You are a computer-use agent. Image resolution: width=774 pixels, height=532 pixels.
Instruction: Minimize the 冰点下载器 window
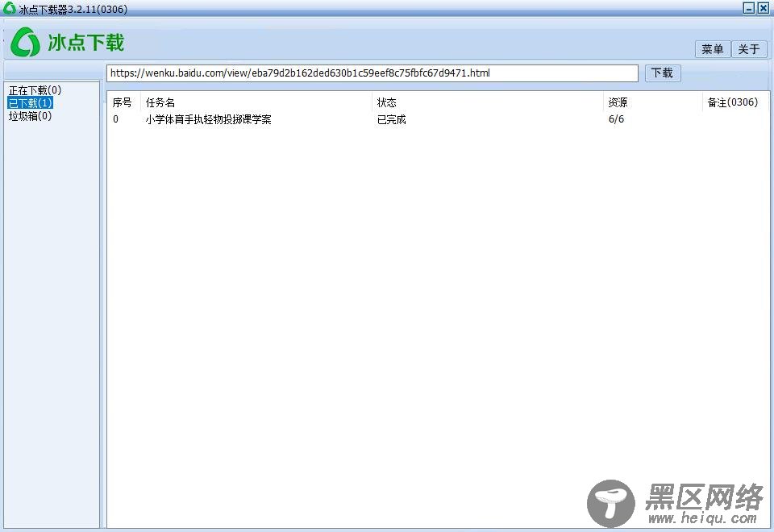point(749,8)
